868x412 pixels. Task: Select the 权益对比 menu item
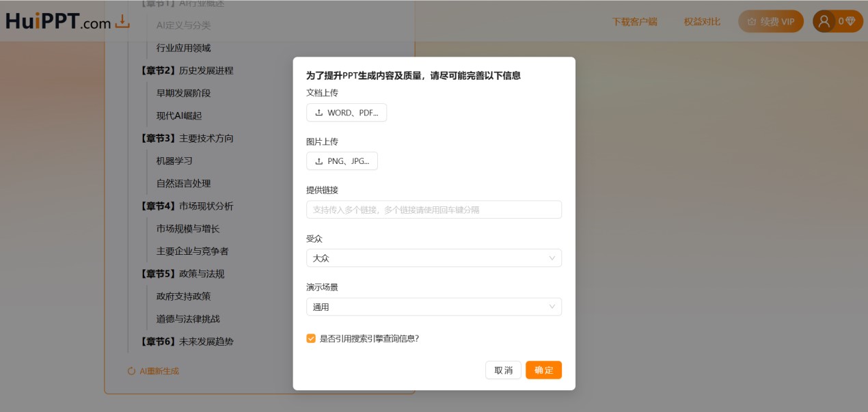click(x=701, y=21)
